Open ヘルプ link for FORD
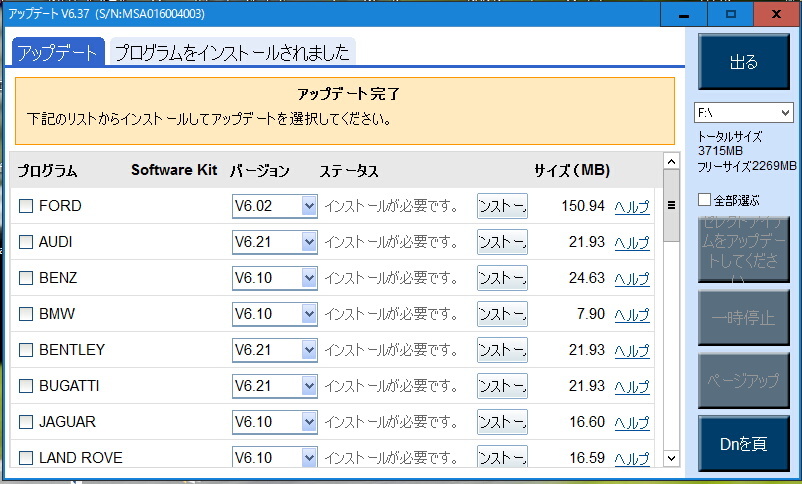Image resolution: width=802 pixels, height=484 pixels. (632, 207)
